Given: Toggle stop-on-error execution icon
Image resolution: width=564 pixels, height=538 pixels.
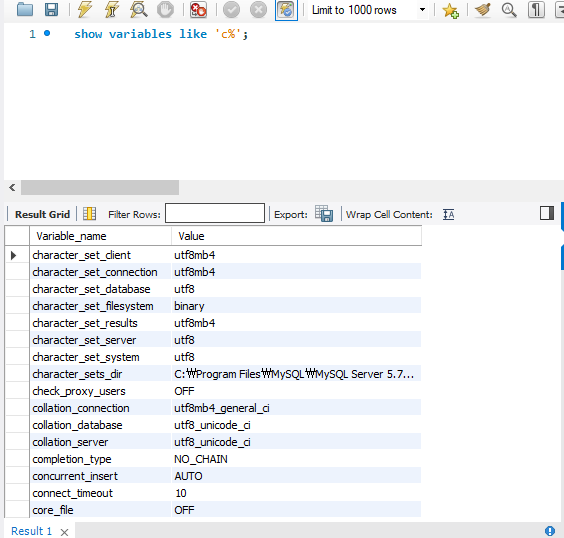Looking at the screenshot, I should [x=198, y=9].
